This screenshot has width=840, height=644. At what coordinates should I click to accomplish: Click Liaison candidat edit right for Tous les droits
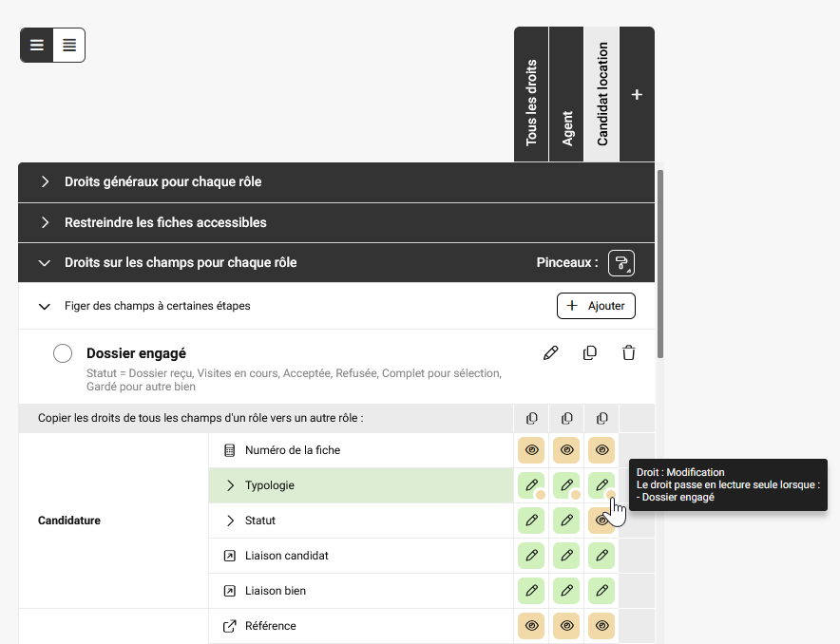531,556
